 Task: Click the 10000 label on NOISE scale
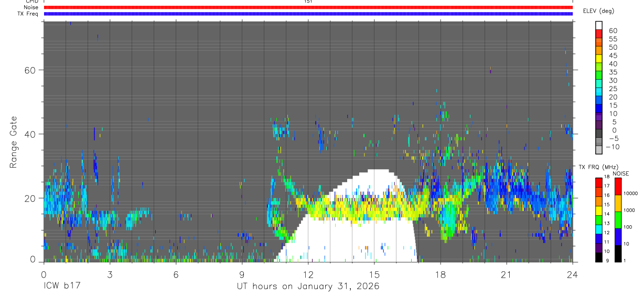pos(631,194)
